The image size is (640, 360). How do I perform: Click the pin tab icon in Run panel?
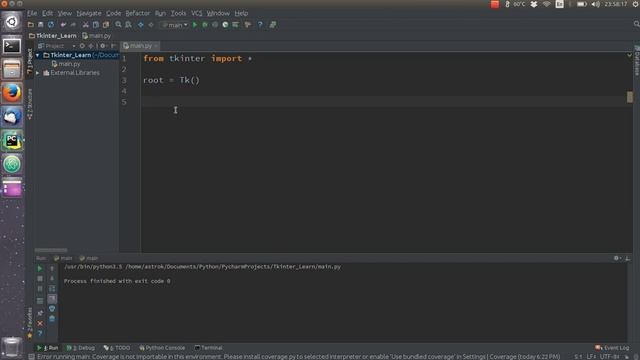point(40,313)
